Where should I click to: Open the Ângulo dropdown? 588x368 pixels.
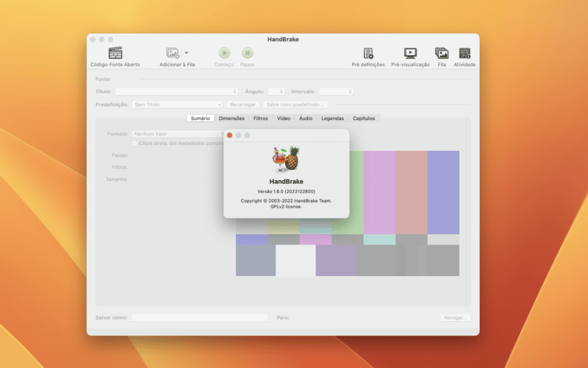pos(276,91)
